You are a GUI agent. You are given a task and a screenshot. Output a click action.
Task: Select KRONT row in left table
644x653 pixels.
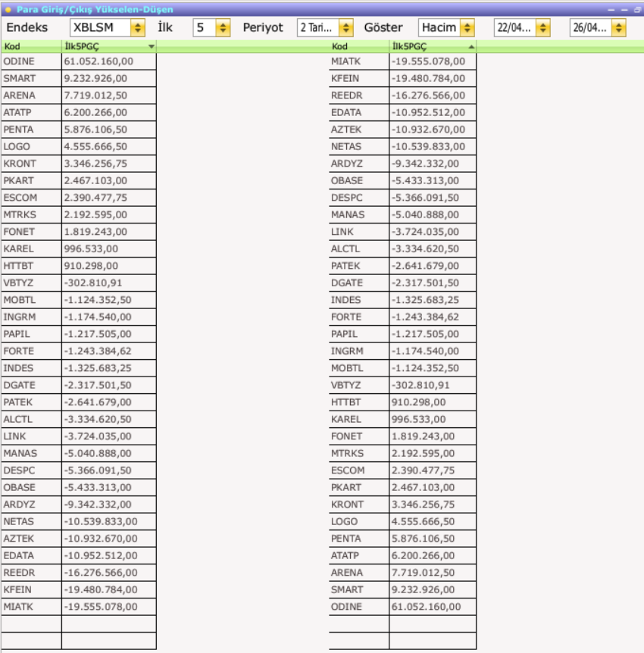[79, 164]
